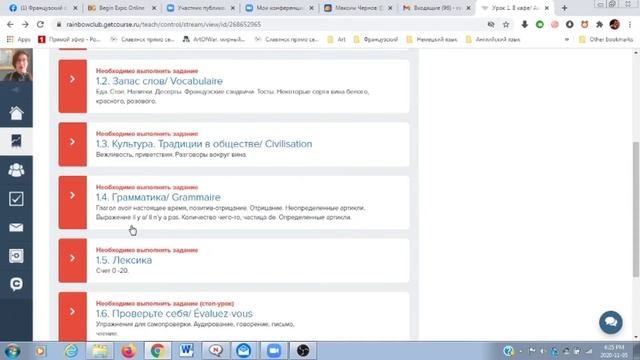
Task: Click the taskbar clock and date
Action: pos(614,351)
